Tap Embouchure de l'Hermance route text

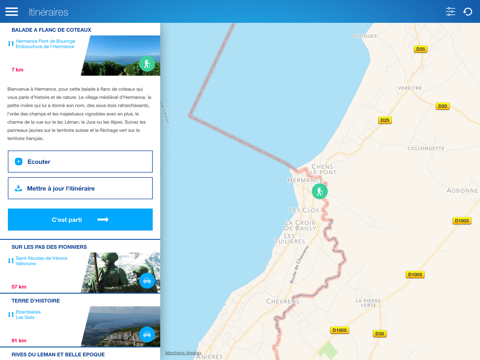45,47
